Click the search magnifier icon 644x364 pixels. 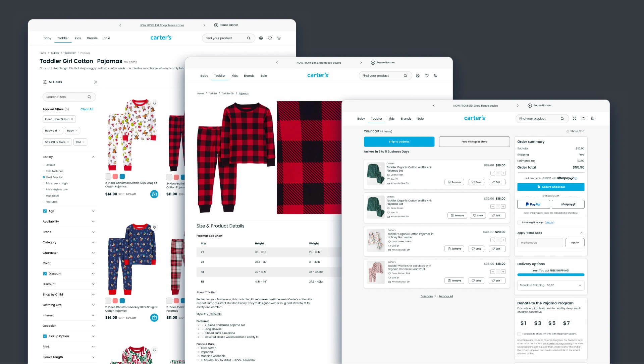tap(249, 38)
